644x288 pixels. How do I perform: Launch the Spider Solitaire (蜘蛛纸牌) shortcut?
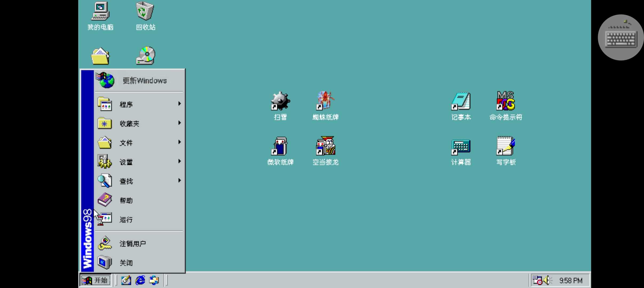pos(325,106)
